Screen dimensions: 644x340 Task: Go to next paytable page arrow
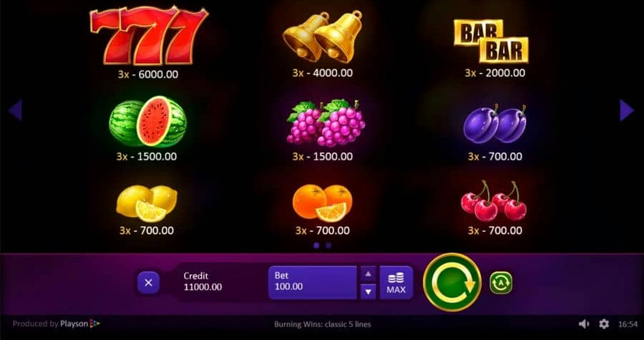[626, 110]
